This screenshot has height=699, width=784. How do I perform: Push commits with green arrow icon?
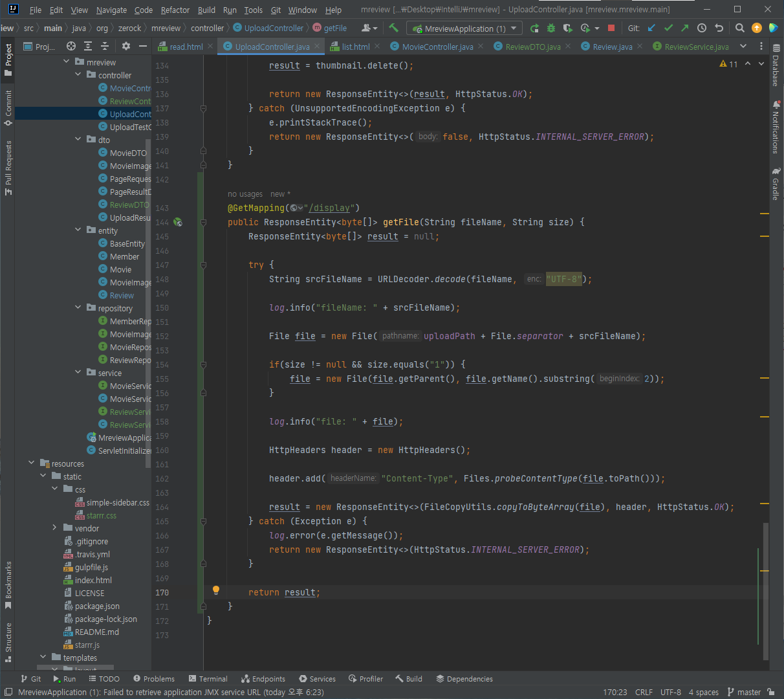point(685,28)
